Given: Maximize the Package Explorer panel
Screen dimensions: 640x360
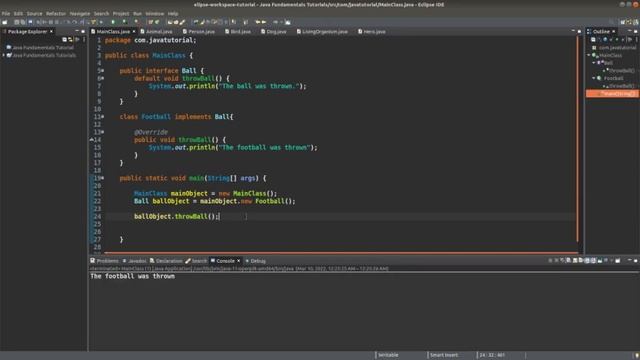Looking at the screenshot, I should click(x=83, y=31).
